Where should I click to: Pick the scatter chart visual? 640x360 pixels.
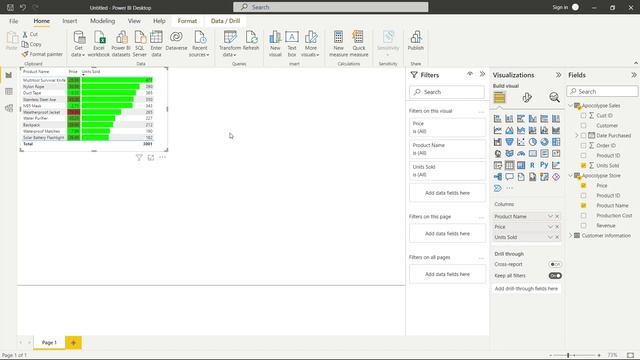coord(521,142)
